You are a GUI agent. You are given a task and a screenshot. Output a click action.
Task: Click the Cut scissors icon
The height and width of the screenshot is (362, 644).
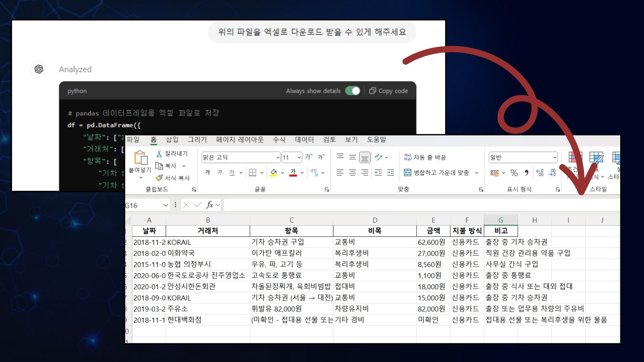[159, 154]
